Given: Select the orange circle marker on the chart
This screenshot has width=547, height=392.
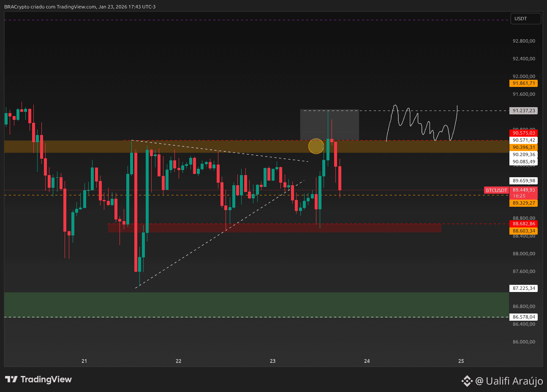Looking at the screenshot, I should pos(316,146).
